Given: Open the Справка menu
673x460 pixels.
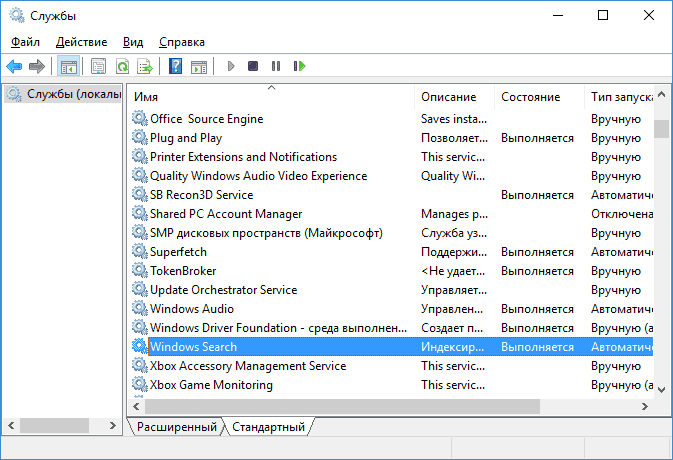Looking at the screenshot, I should click(182, 42).
